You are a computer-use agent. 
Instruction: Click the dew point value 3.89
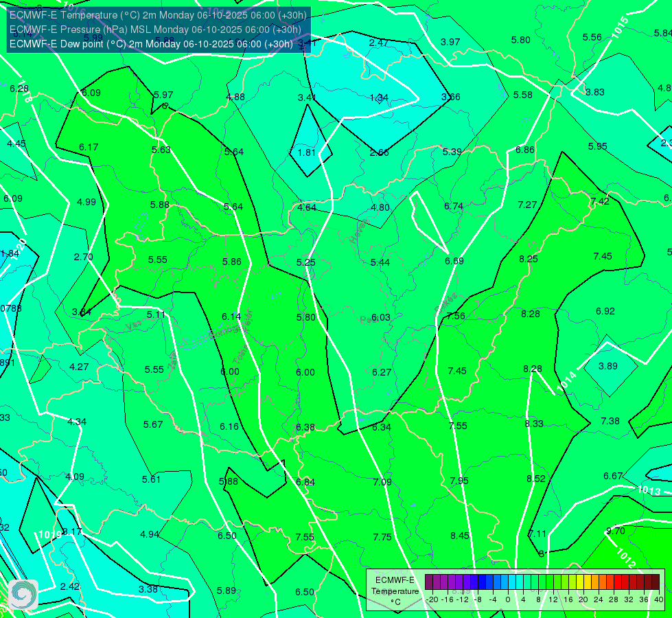point(608,366)
